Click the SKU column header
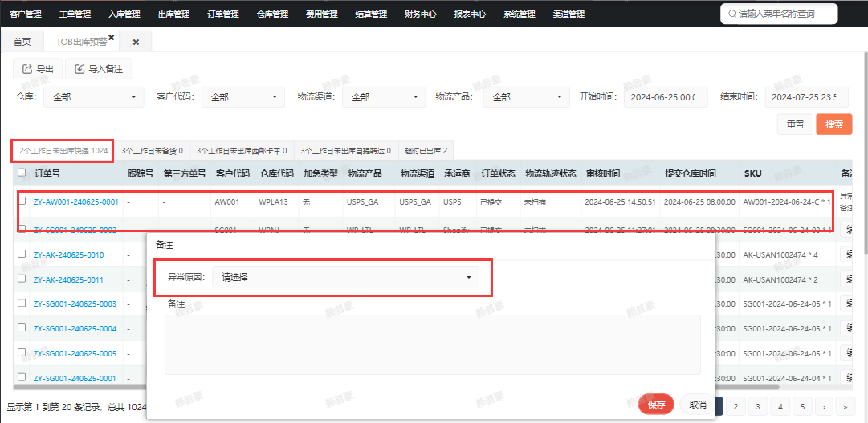 point(753,173)
